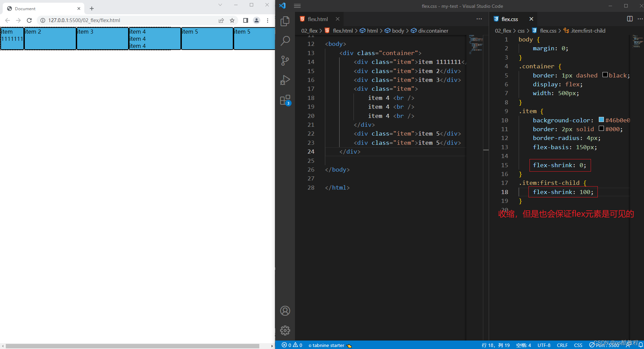
Task: Click the html breadcrumb
Action: pyautogui.click(x=369, y=31)
